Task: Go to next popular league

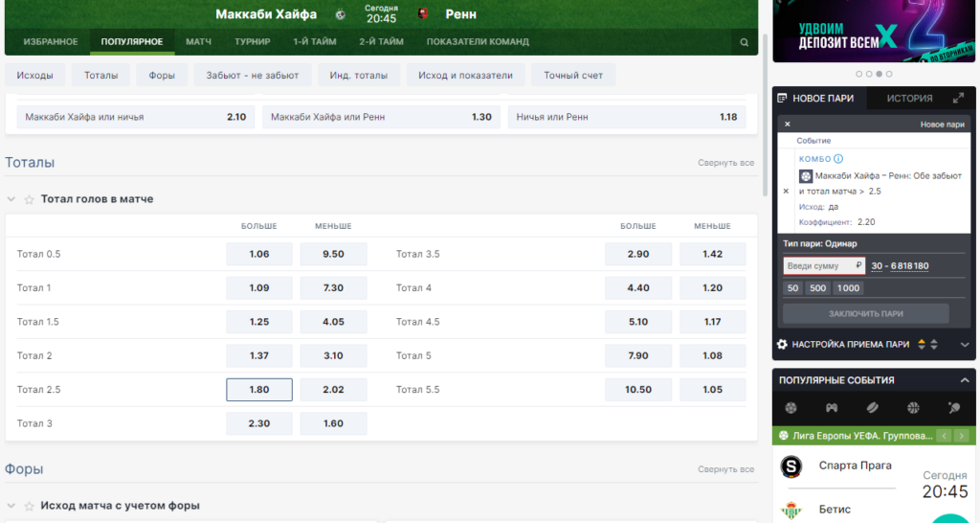Action: [x=961, y=436]
